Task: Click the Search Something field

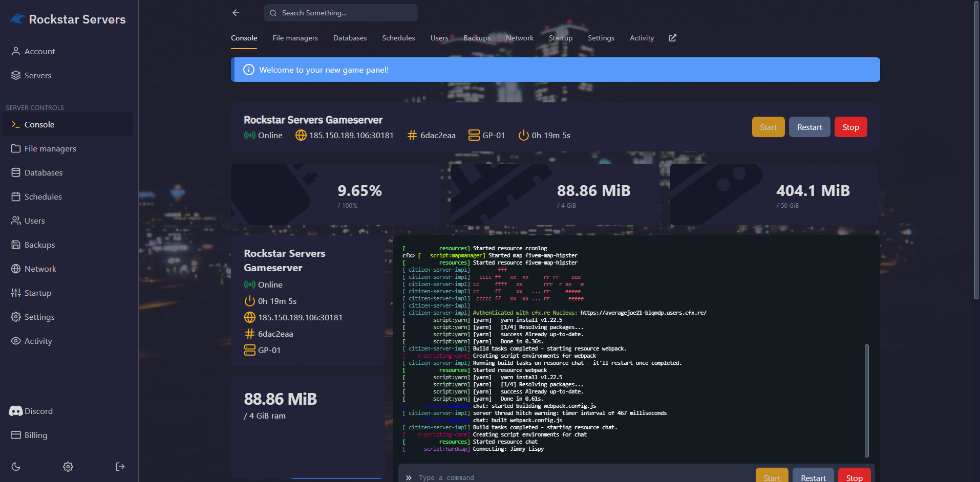Action: [x=341, y=13]
